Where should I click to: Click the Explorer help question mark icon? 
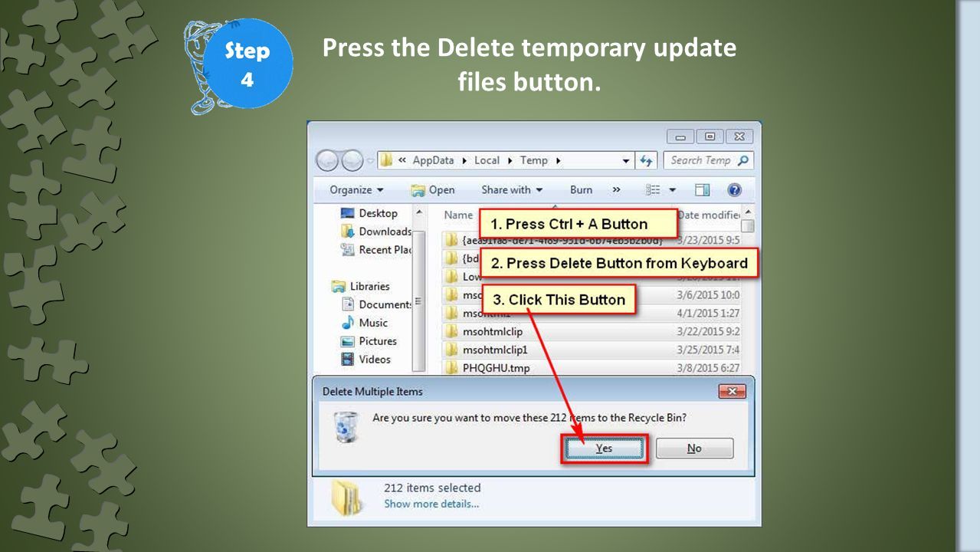734,190
